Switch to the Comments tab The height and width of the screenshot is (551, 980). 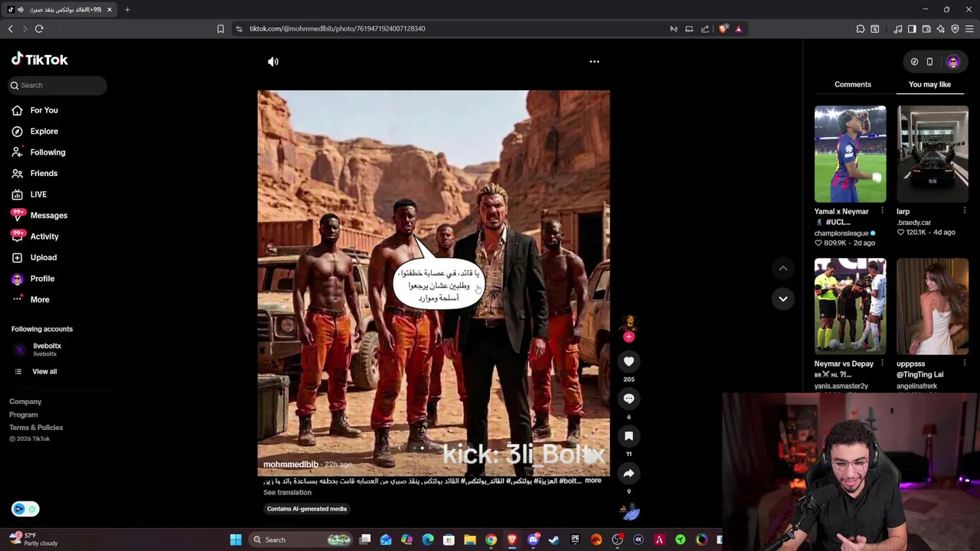(852, 84)
